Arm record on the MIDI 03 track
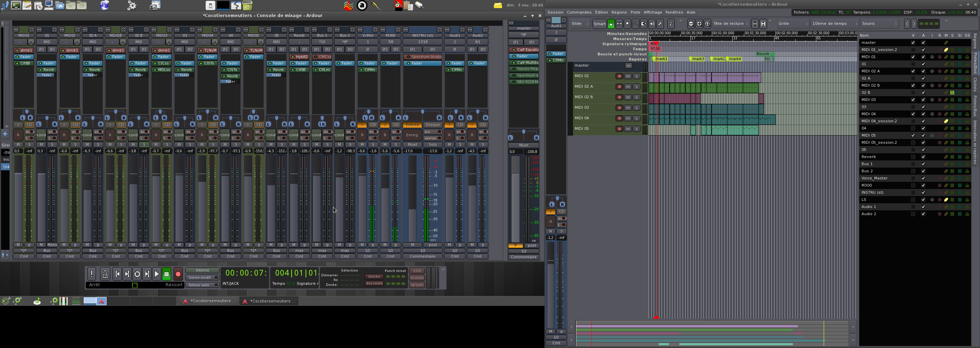Viewport: 980px width, 348px height. (619, 108)
